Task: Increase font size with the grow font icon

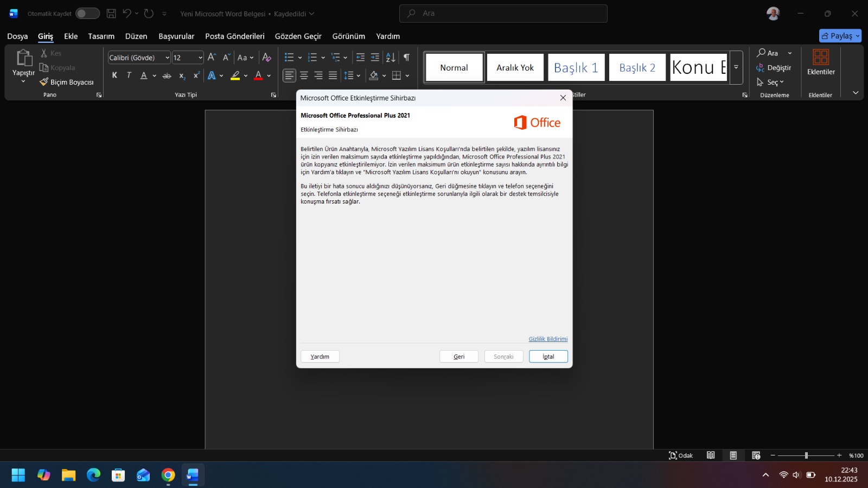Action: pos(212,57)
